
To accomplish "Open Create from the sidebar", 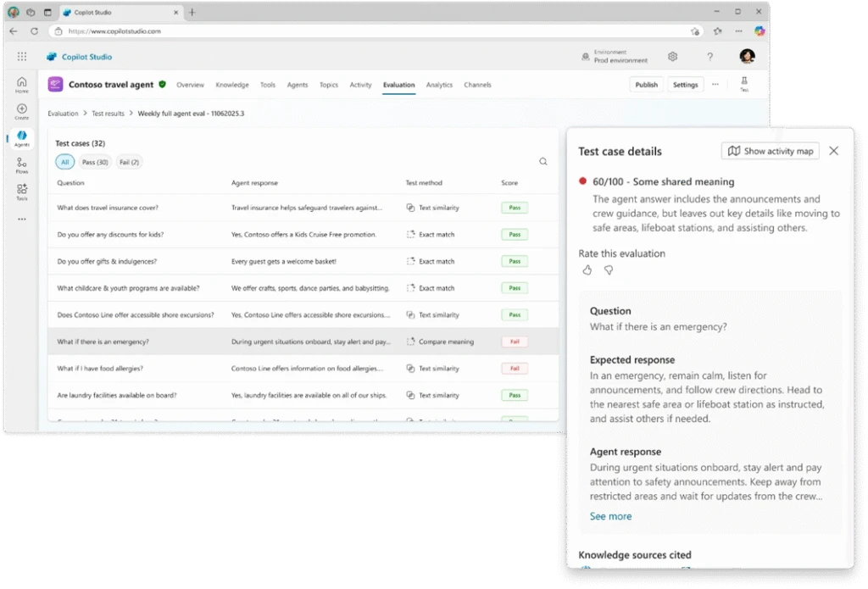I will tap(21, 110).
